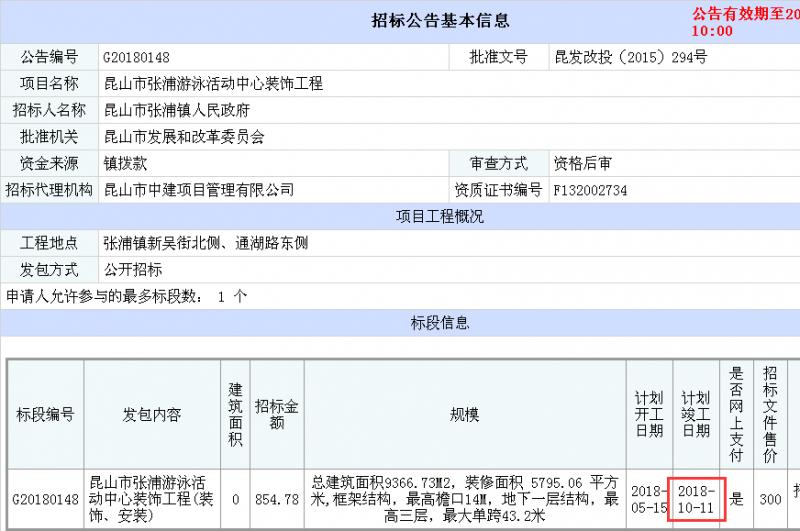
Task: Select planned start date 2018-05-15
Action: coord(649,499)
